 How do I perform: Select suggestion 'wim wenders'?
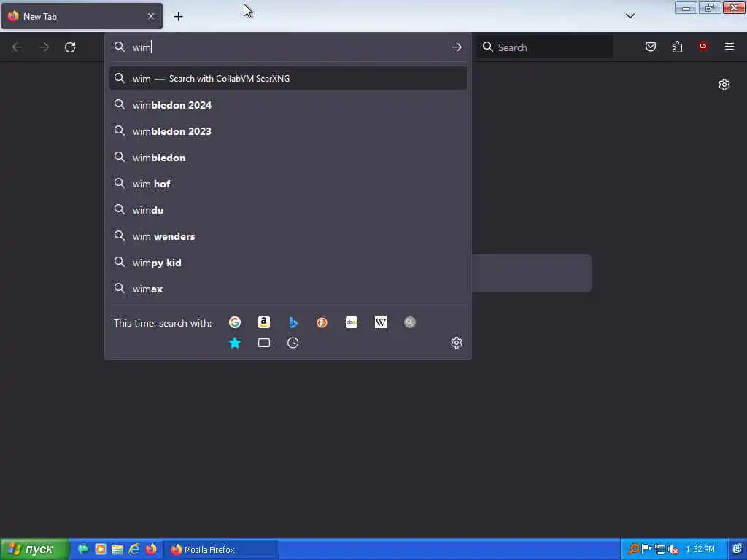pyautogui.click(x=287, y=236)
